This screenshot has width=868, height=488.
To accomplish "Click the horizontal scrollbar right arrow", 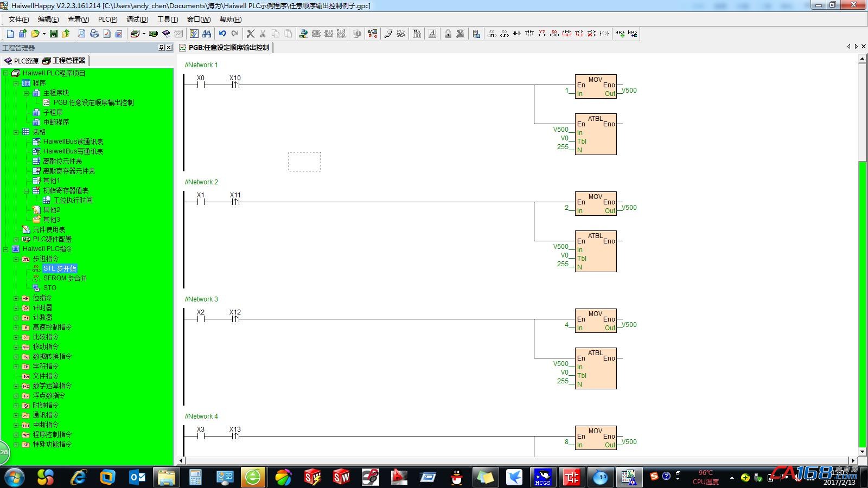I will point(853,461).
